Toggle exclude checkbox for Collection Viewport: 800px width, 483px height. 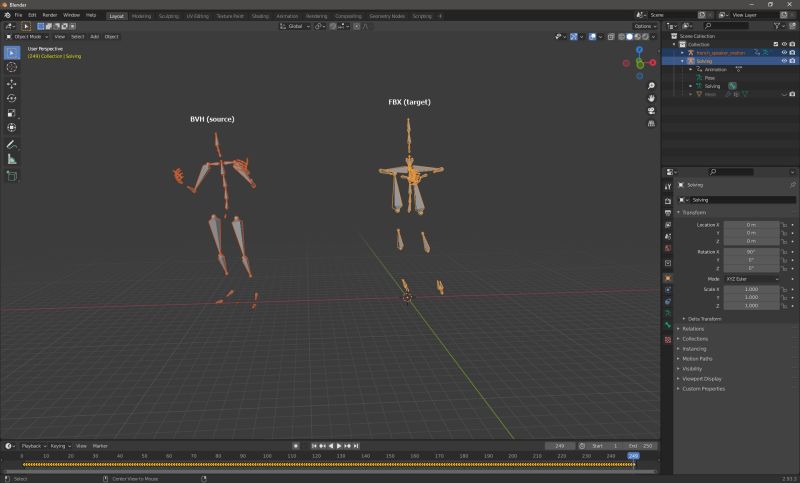point(776,44)
